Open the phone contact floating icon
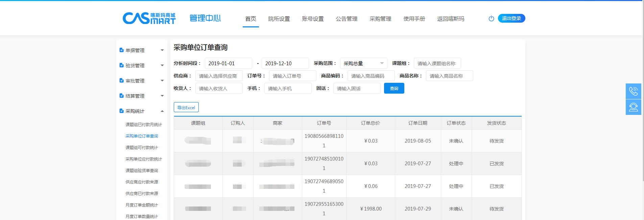Viewport: 644px width, 220px height. click(x=633, y=91)
